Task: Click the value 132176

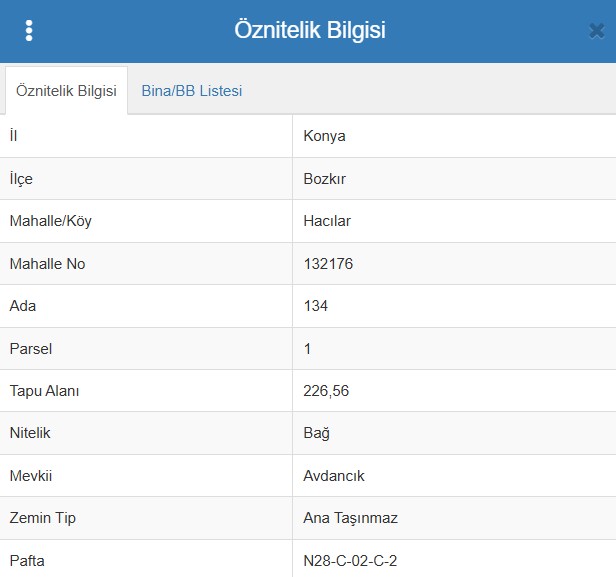Action: click(x=328, y=264)
